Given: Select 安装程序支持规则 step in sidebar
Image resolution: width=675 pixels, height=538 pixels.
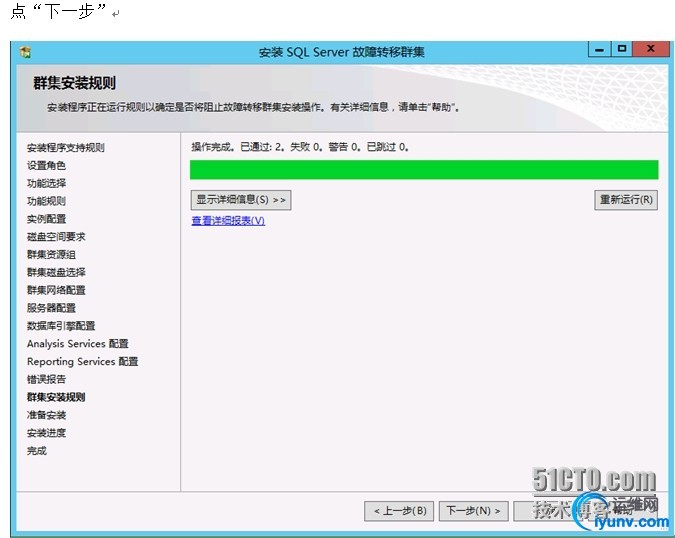Looking at the screenshot, I should 66,148.
